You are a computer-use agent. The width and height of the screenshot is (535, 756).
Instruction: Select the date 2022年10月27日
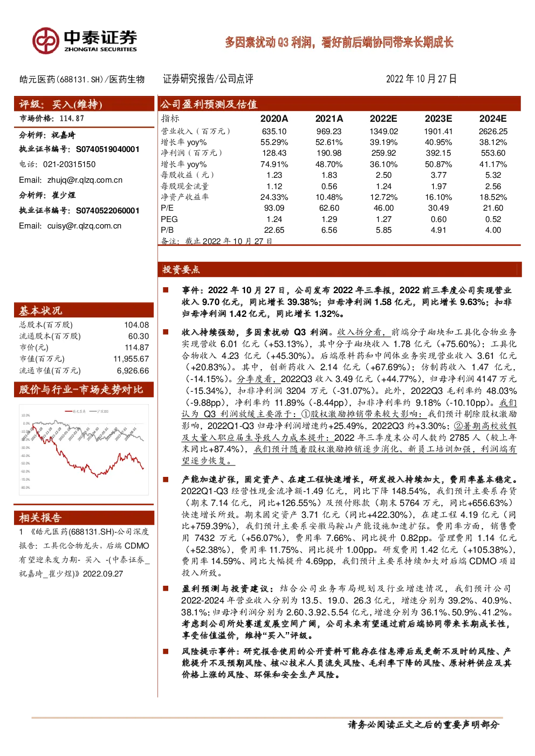click(421, 79)
